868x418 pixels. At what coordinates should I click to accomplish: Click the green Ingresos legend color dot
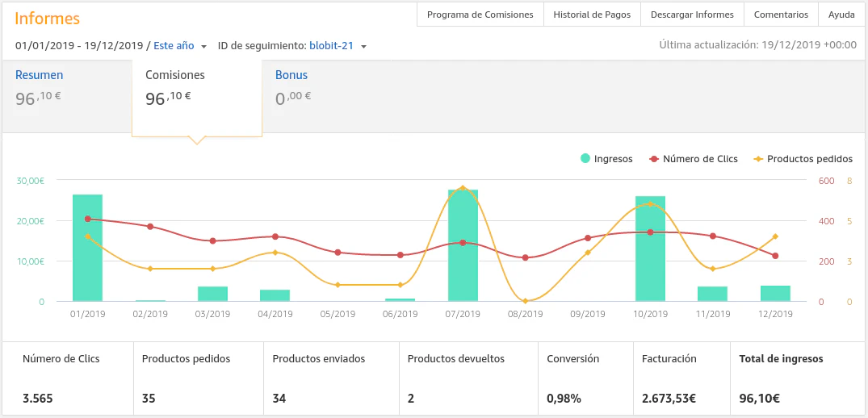pyautogui.click(x=585, y=159)
